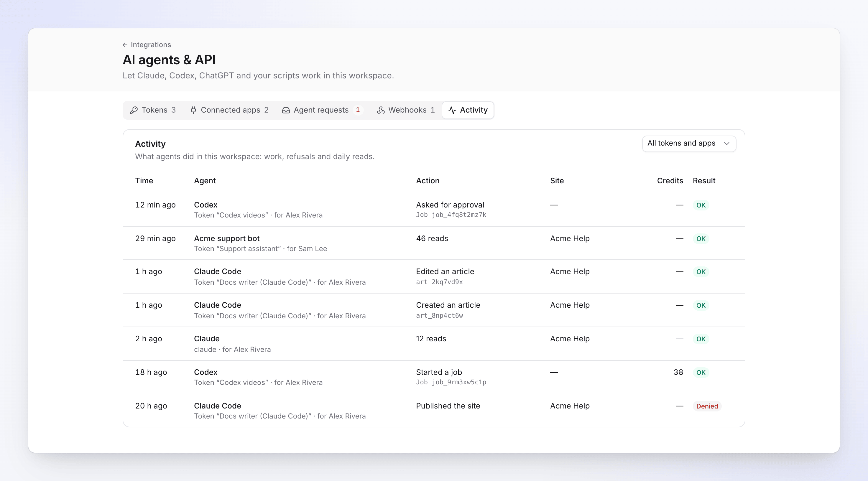868x481 pixels.
Task: Click the back arrow beside Integrations
Action: click(125, 45)
